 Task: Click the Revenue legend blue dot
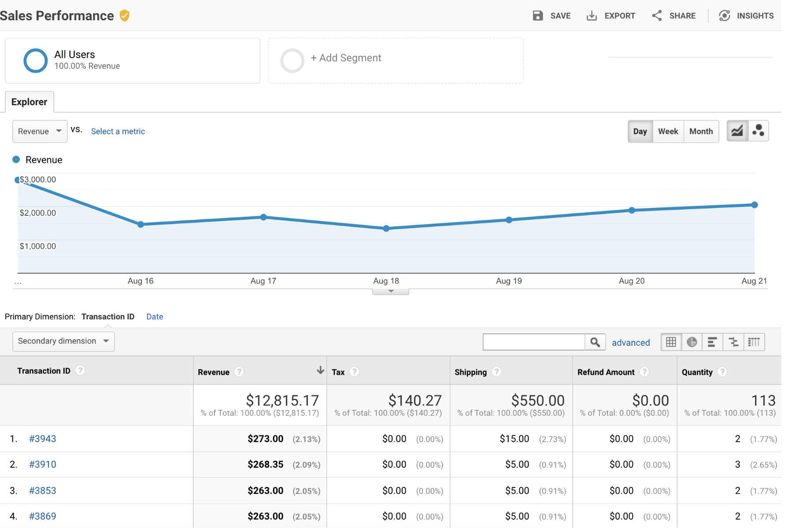[16, 159]
